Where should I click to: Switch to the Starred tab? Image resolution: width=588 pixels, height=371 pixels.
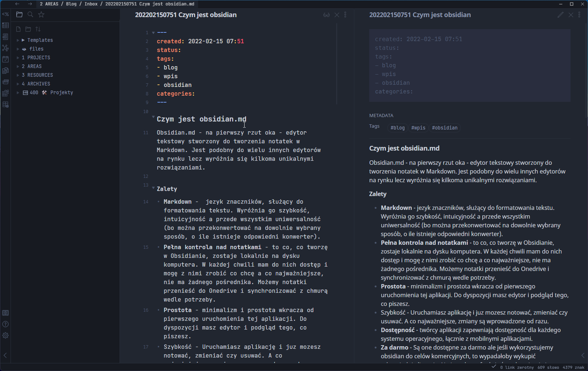point(41,15)
